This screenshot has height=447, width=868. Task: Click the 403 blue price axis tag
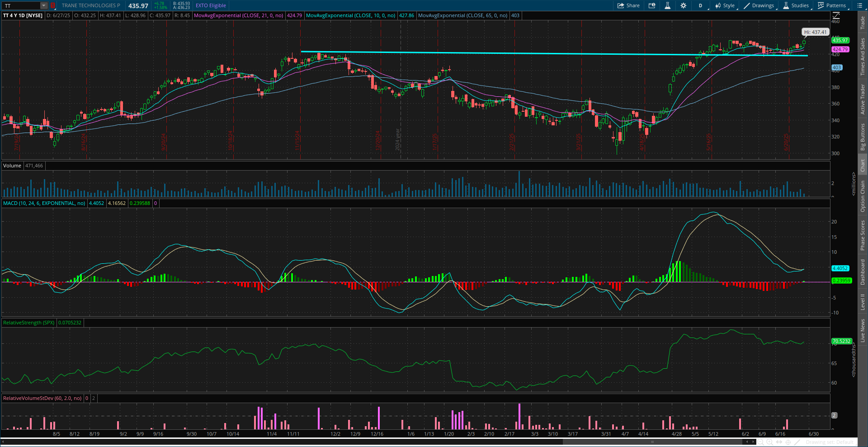(x=837, y=67)
